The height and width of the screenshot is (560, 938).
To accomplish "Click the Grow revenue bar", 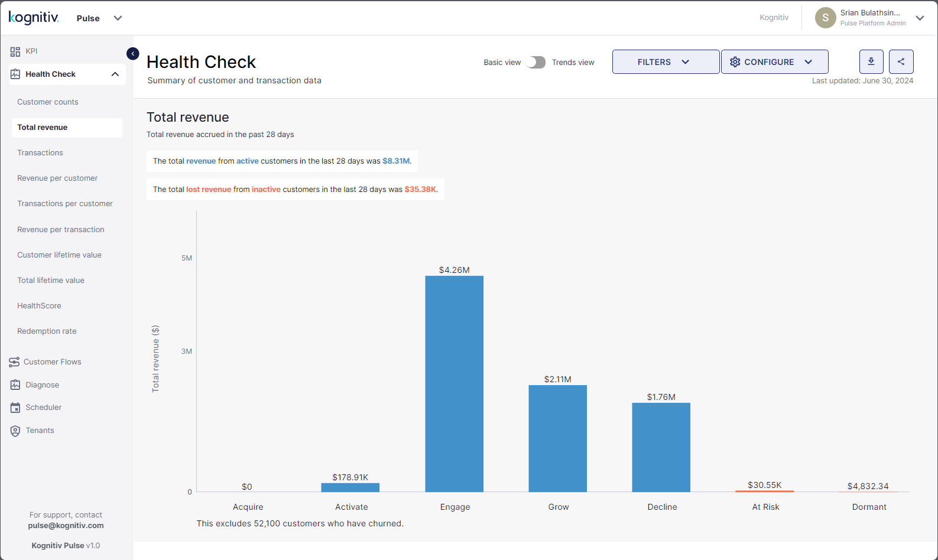I will coord(558,438).
